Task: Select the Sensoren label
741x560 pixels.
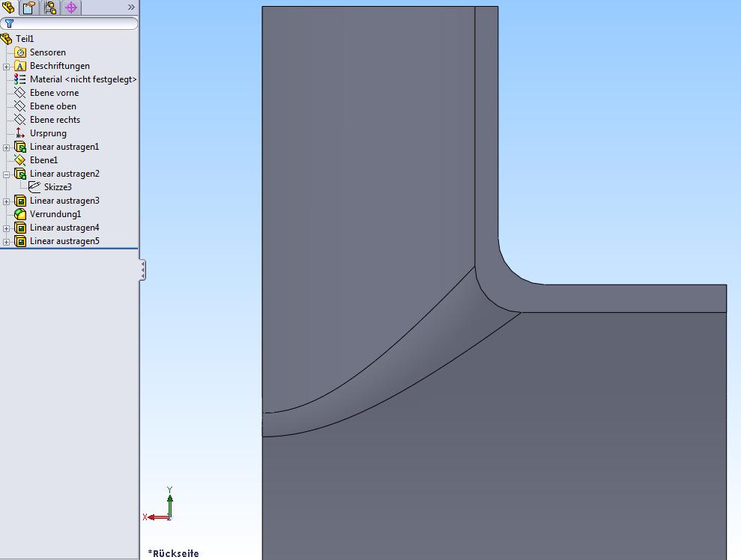Action: point(48,52)
